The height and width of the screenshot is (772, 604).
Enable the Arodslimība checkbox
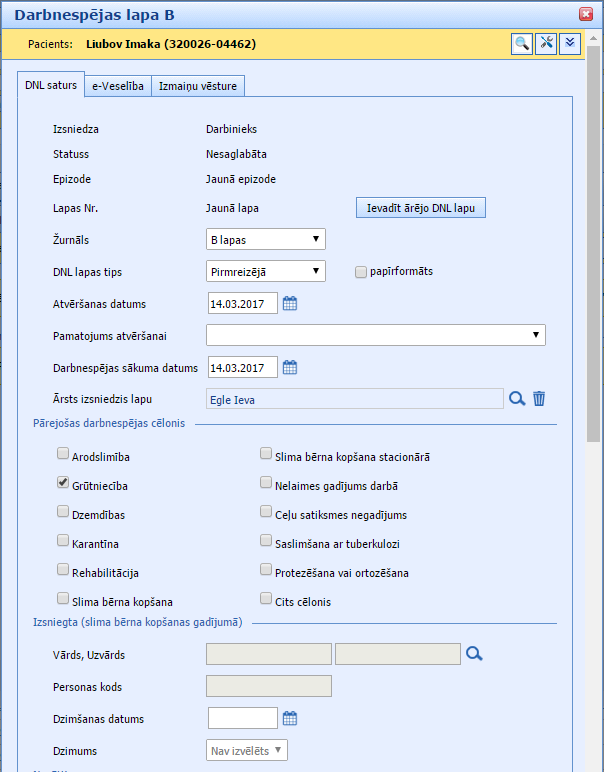click(x=63, y=454)
